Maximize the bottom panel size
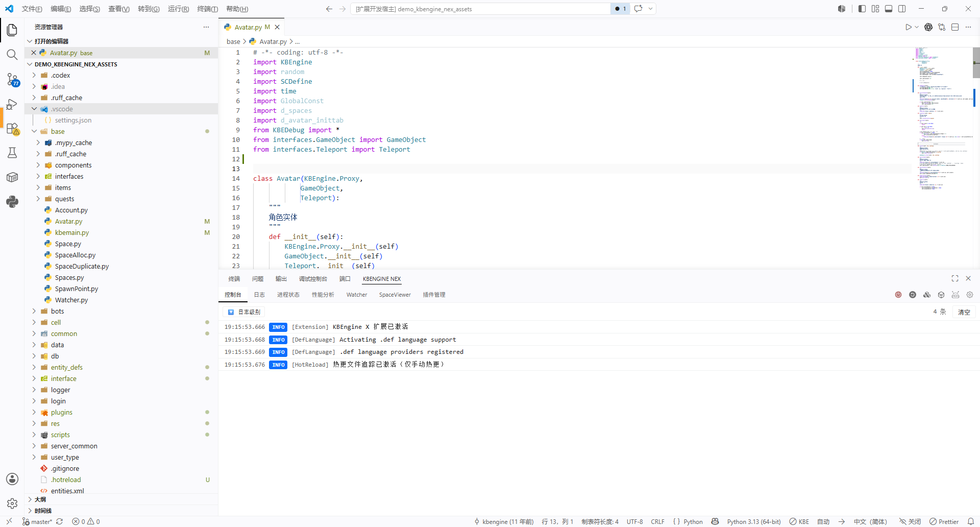980x527 pixels. coord(955,278)
